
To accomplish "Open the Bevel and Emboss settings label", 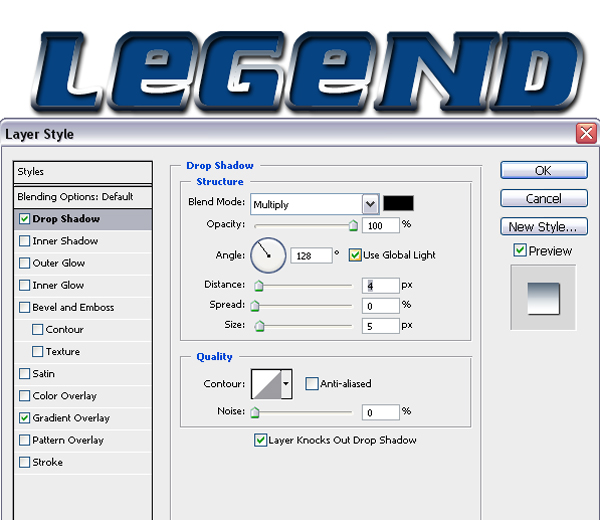I will click(x=73, y=307).
